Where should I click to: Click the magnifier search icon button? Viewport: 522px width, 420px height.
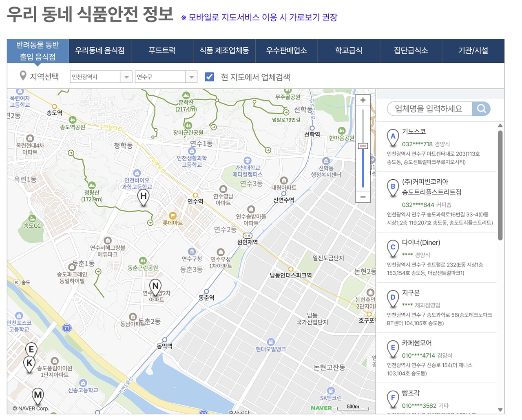(481, 109)
